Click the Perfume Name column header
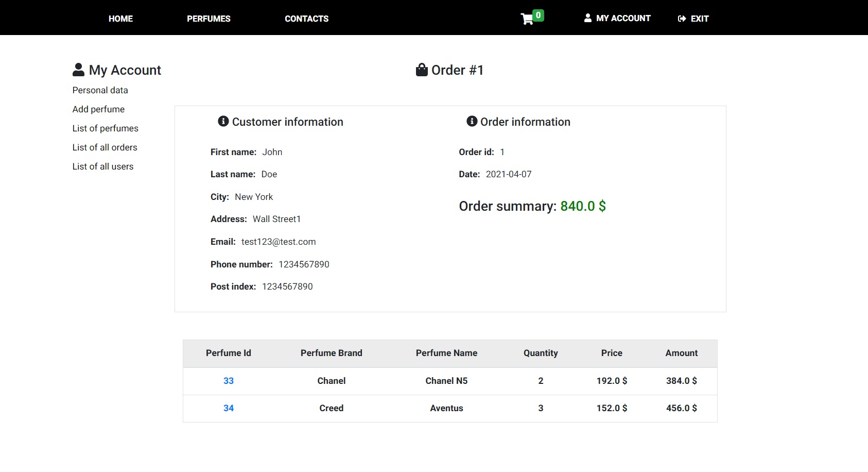Image resolution: width=868 pixels, height=472 pixels. [x=446, y=353]
